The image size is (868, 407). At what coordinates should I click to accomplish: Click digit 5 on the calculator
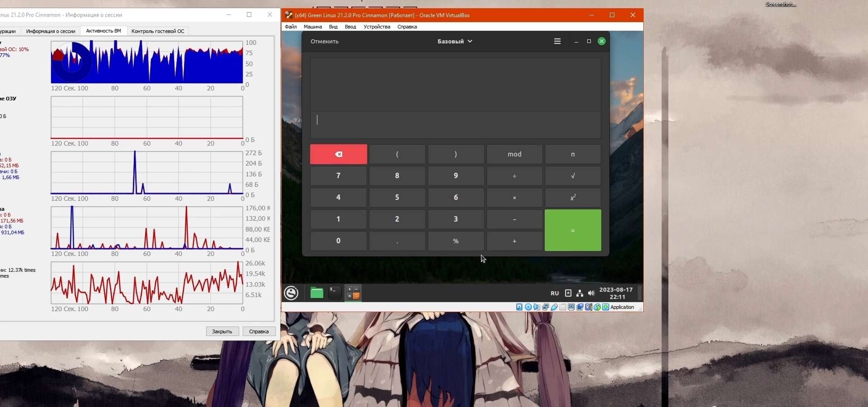[x=397, y=198]
